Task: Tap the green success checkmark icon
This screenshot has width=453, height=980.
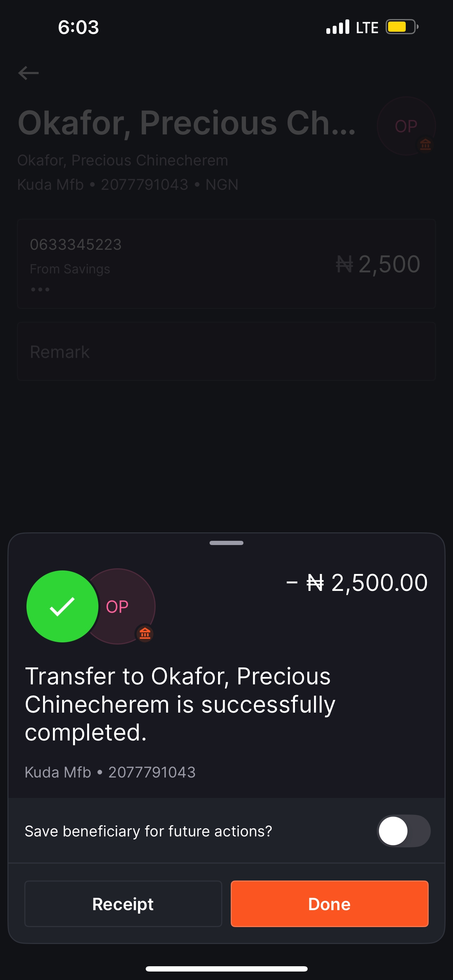Action: (x=62, y=606)
